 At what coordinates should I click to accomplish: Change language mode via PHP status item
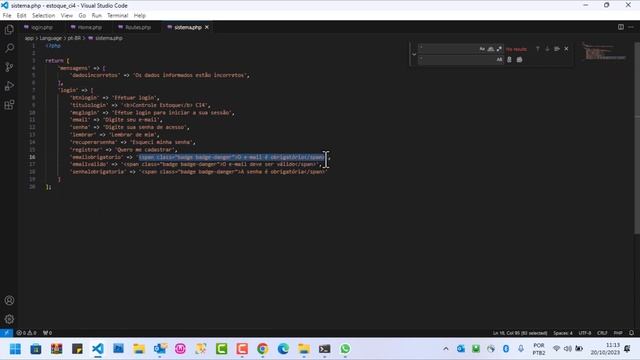[x=618, y=333]
